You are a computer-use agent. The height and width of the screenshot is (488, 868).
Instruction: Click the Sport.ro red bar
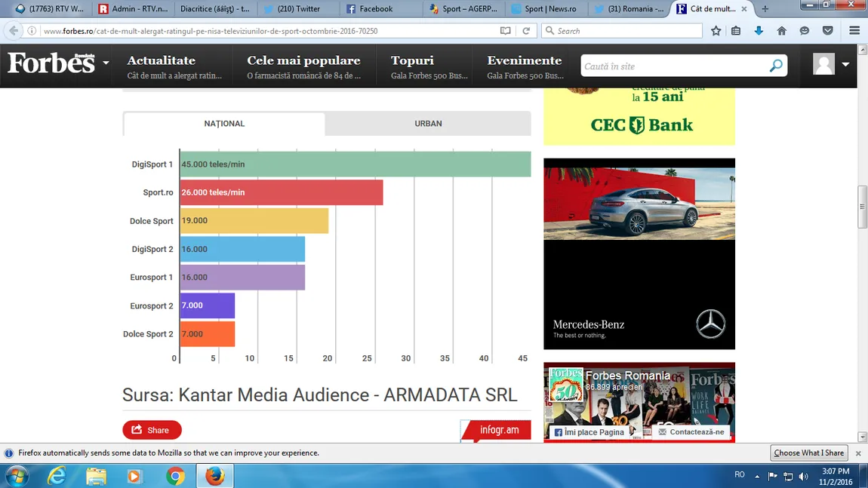coord(282,192)
